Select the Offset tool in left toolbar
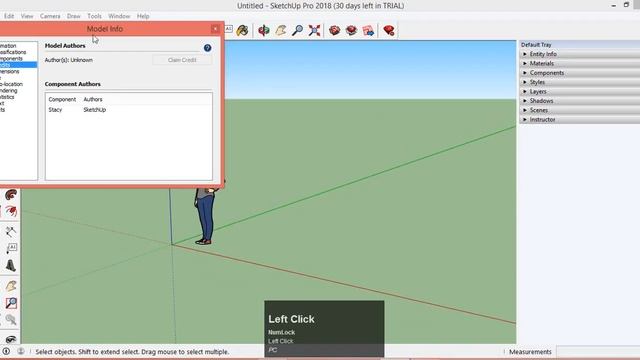This screenshot has height=360, width=640. pos(11,211)
